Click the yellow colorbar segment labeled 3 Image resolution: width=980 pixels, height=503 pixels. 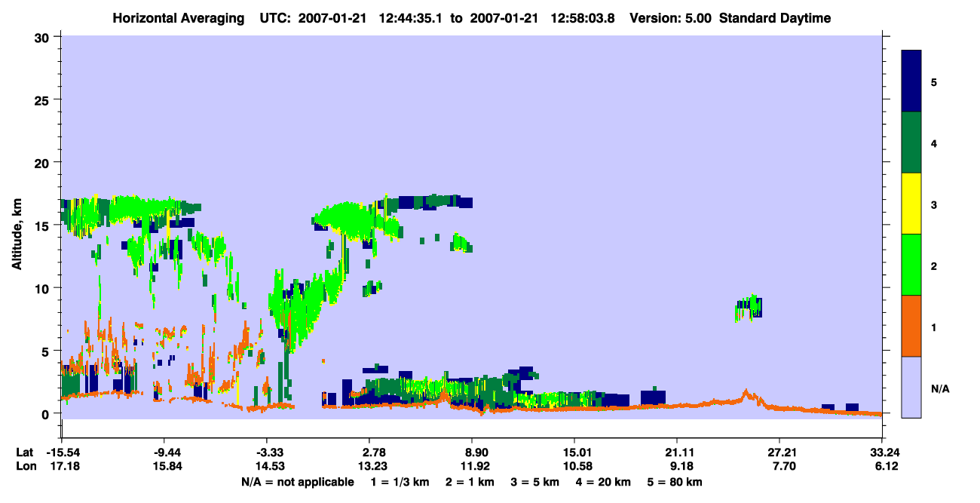911,204
